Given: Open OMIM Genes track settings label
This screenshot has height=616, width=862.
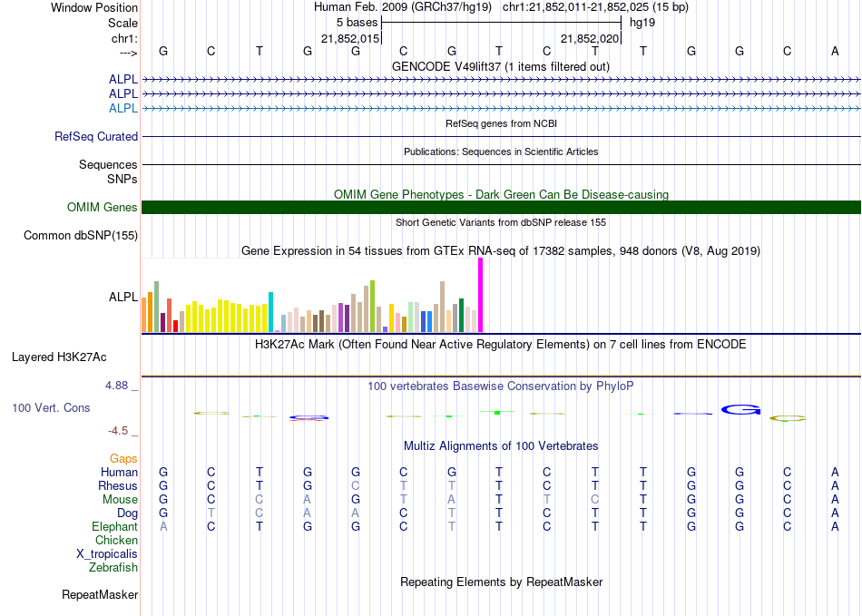Looking at the screenshot, I should click(x=103, y=208).
